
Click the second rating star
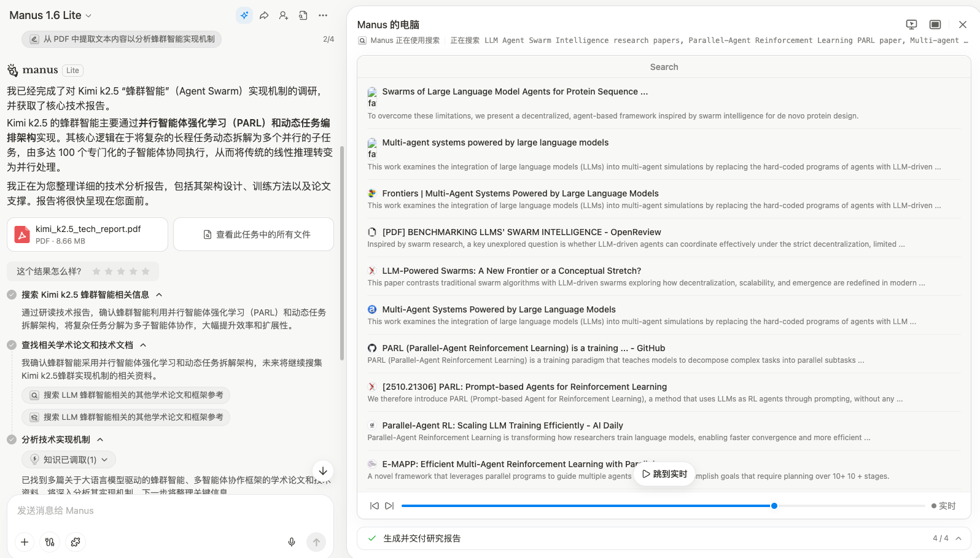click(x=109, y=271)
